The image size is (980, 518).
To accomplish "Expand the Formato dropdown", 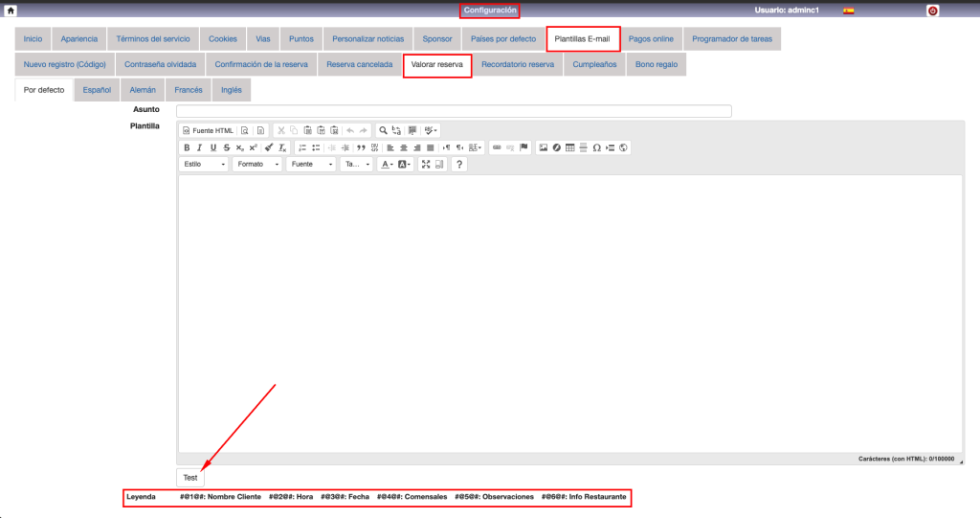I will pyautogui.click(x=257, y=165).
